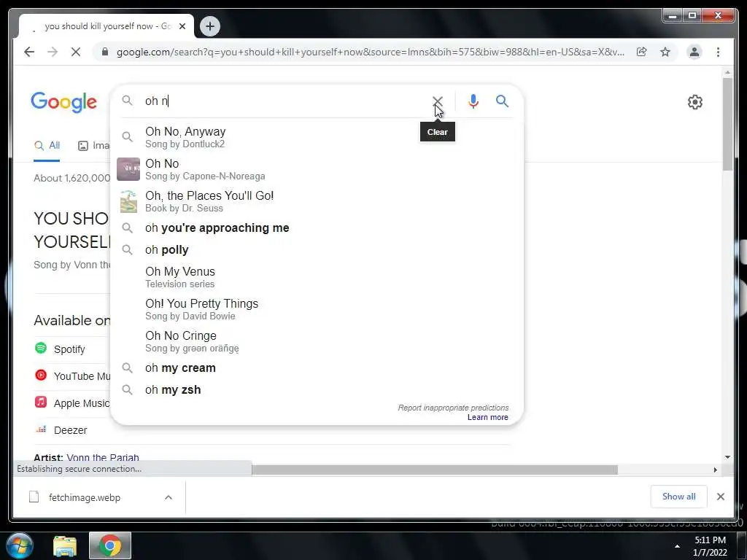
Task: Bookmark this page with star
Action: pyautogui.click(x=665, y=52)
